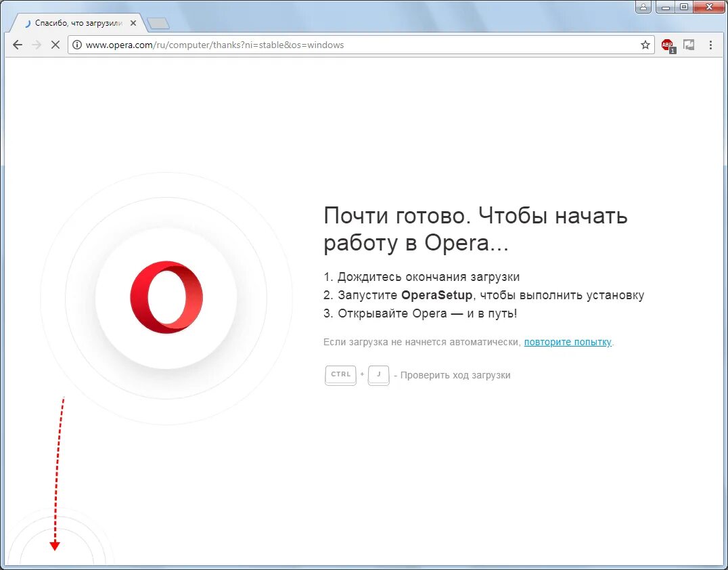This screenshot has height=570, width=728.
Task: Open a new tab with the blank tab button
Action: (x=158, y=24)
